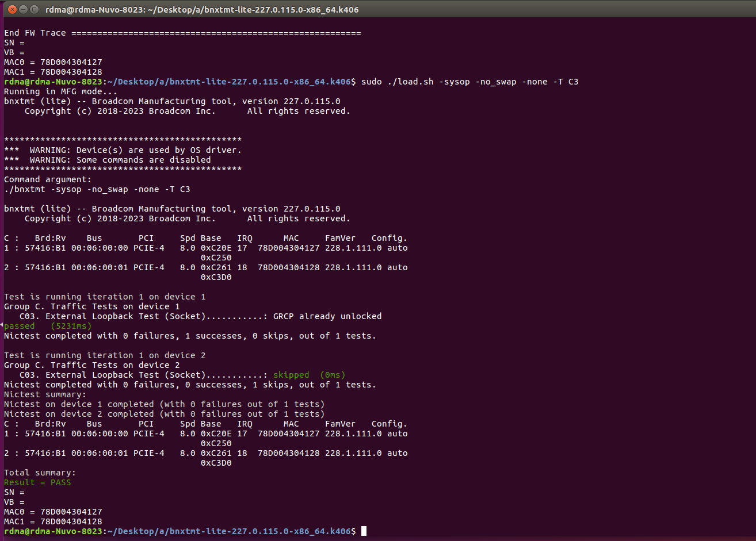This screenshot has height=541, width=756.
Task: Maximize the terminal window
Action: click(34, 9)
